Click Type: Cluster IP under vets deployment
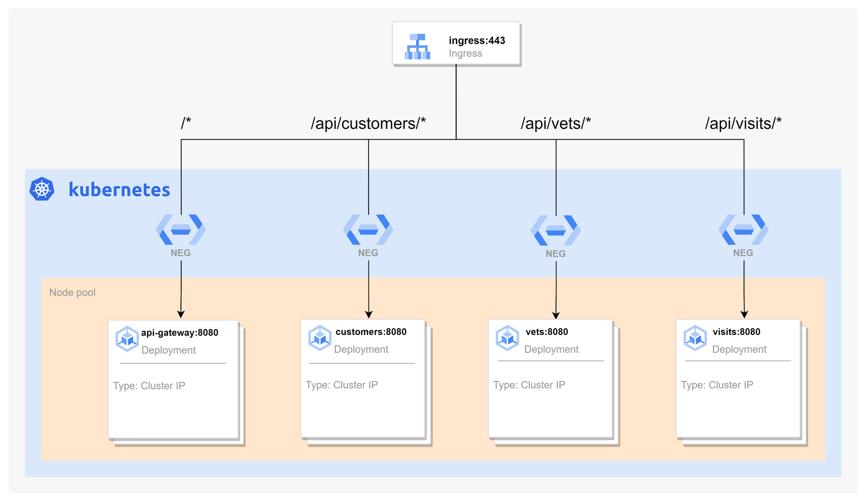Viewport: 868px width, 502px height. click(x=529, y=384)
